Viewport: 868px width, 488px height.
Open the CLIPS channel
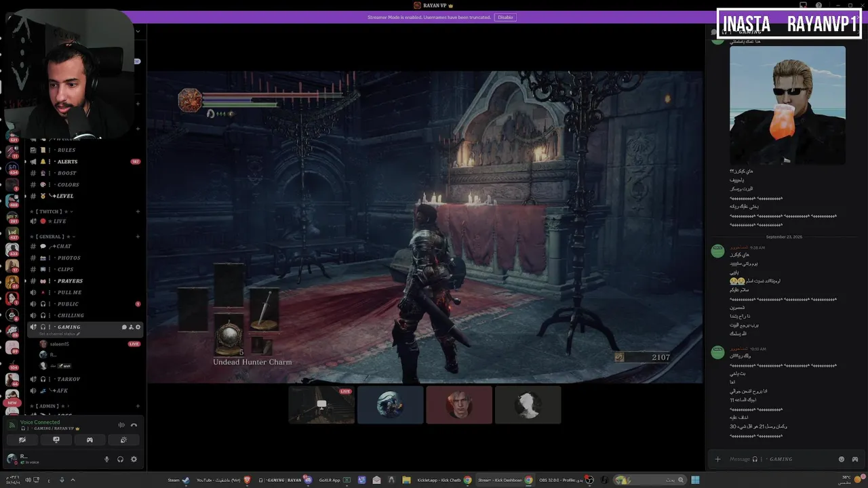coord(85,269)
